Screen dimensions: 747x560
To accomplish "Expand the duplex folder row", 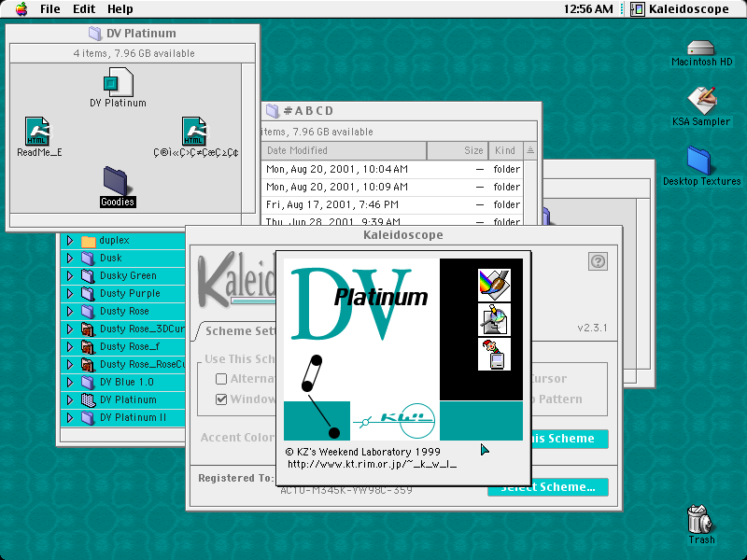I will pos(70,241).
